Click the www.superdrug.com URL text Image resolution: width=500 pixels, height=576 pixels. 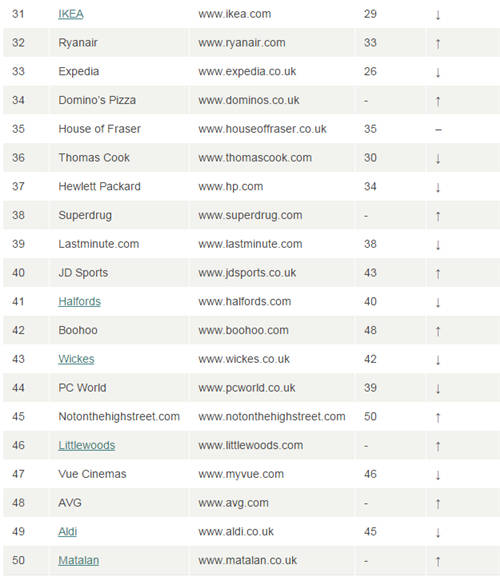coord(250,215)
